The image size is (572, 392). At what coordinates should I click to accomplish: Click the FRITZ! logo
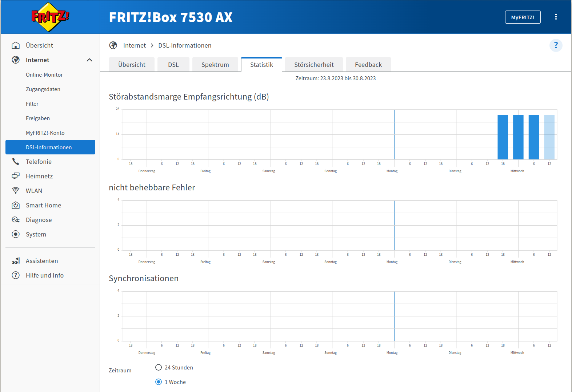click(x=50, y=17)
